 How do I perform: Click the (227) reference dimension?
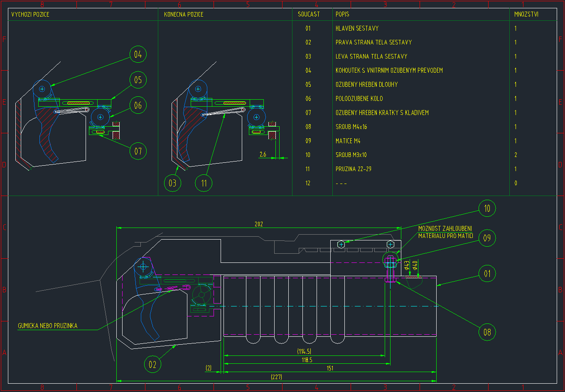tap(276, 377)
